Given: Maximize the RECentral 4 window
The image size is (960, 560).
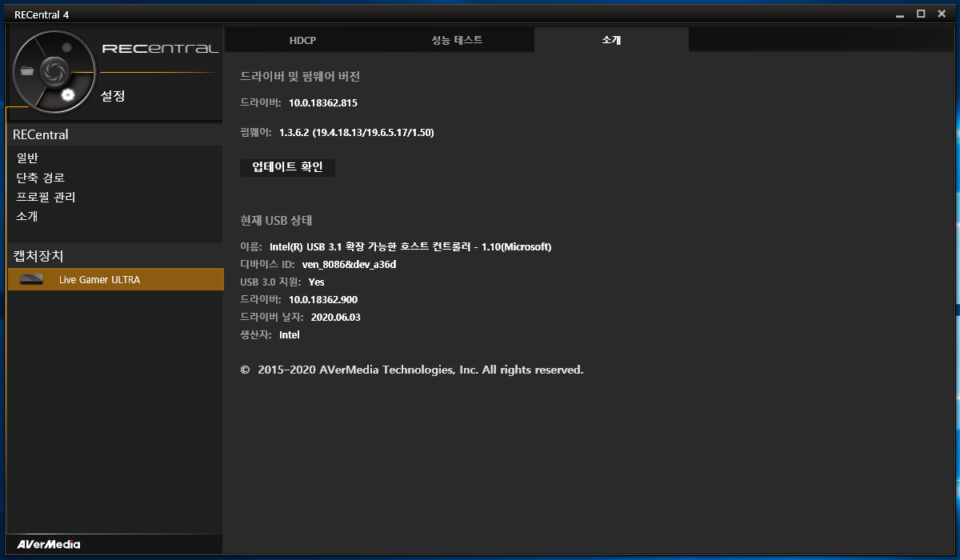Looking at the screenshot, I should [921, 13].
